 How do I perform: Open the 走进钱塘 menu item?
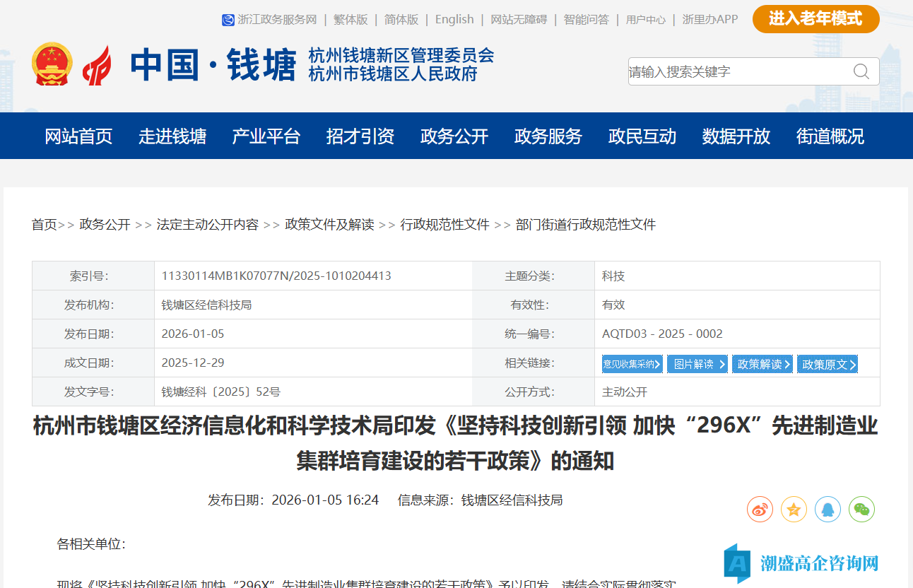point(172,136)
